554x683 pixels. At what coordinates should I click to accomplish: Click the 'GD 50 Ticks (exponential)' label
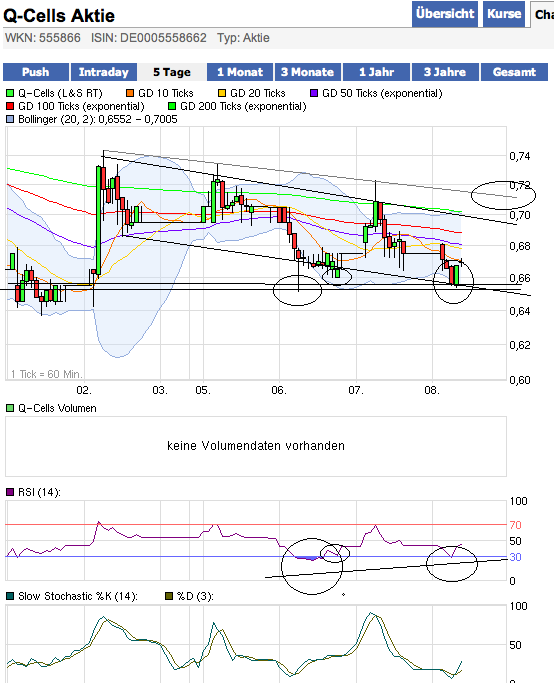(x=382, y=93)
